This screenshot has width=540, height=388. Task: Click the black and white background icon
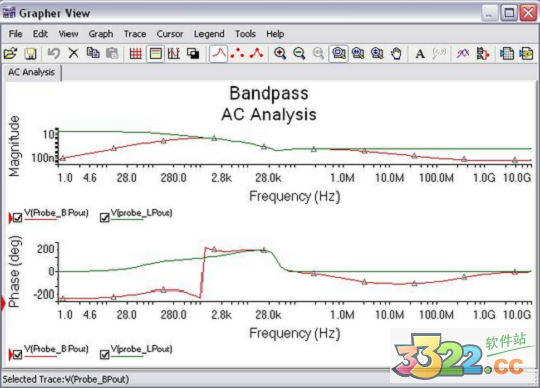click(x=193, y=54)
